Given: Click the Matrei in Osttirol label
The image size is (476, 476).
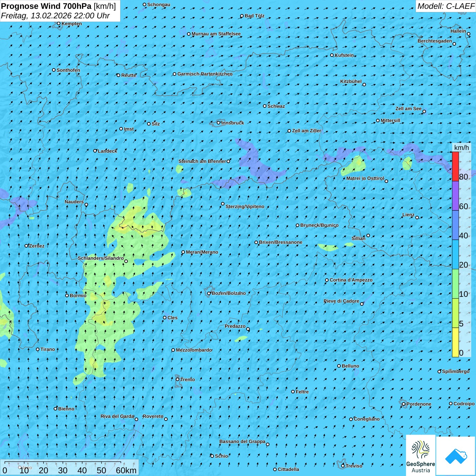Looking at the screenshot, I should pos(365,178).
